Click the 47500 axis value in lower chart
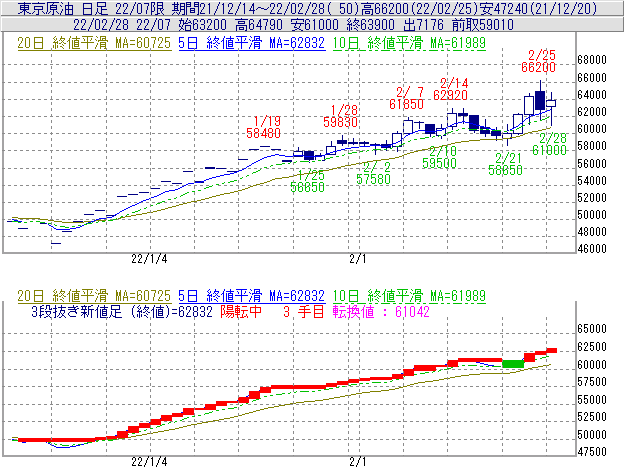 592,452
